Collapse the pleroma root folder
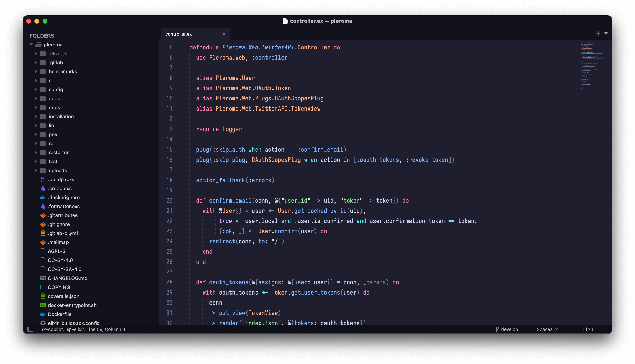The height and width of the screenshot is (364, 635). click(x=31, y=45)
